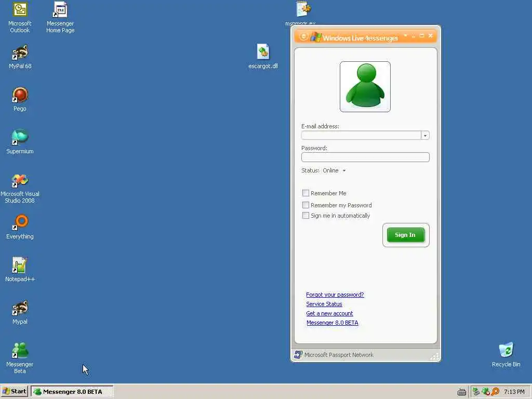Enable the Remember Me checkbox
532x399 pixels.
point(305,193)
